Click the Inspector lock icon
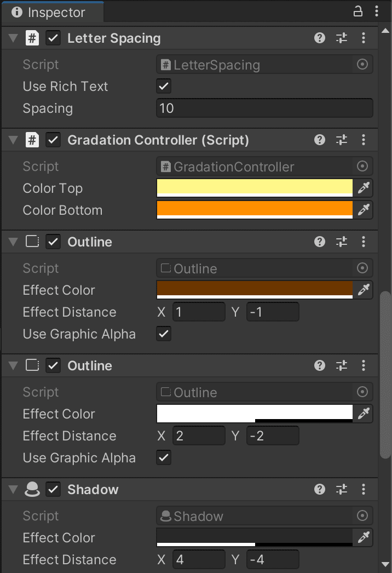Viewport: 392px width, 573px height. coord(358,12)
